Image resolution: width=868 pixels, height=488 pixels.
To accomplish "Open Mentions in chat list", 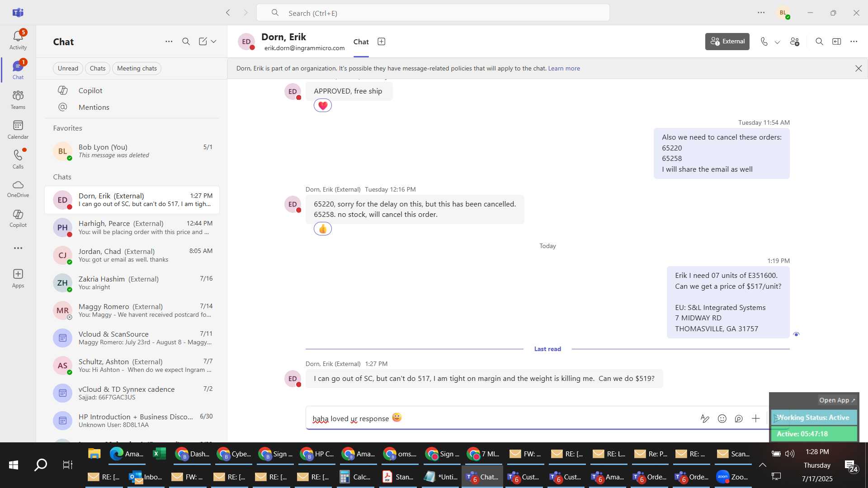I will [132, 107].
